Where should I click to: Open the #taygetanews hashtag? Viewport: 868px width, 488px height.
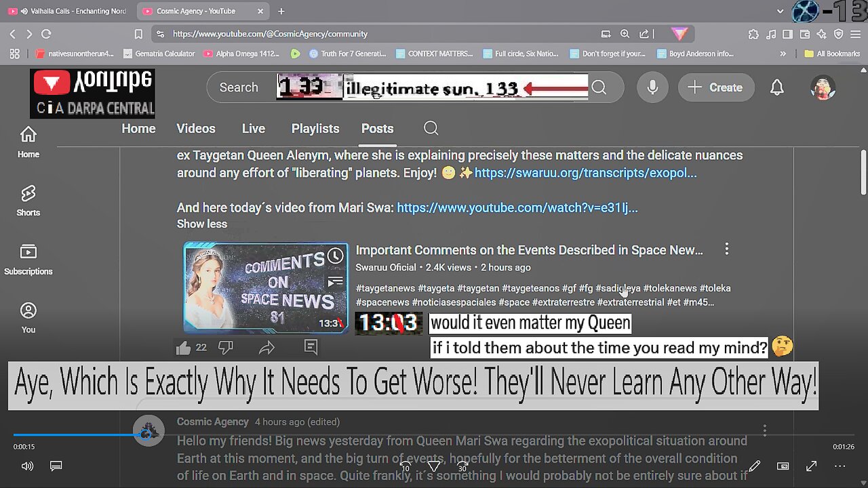[385, 288]
